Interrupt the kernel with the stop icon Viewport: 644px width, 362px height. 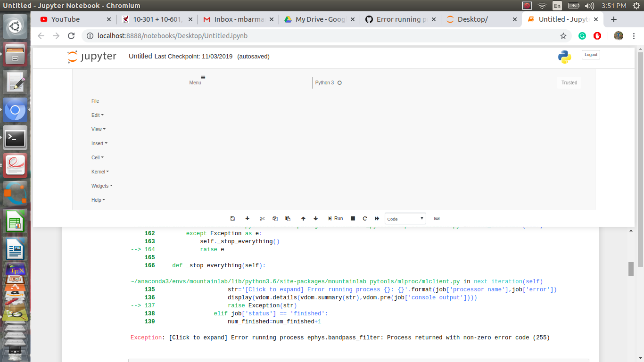point(352,218)
